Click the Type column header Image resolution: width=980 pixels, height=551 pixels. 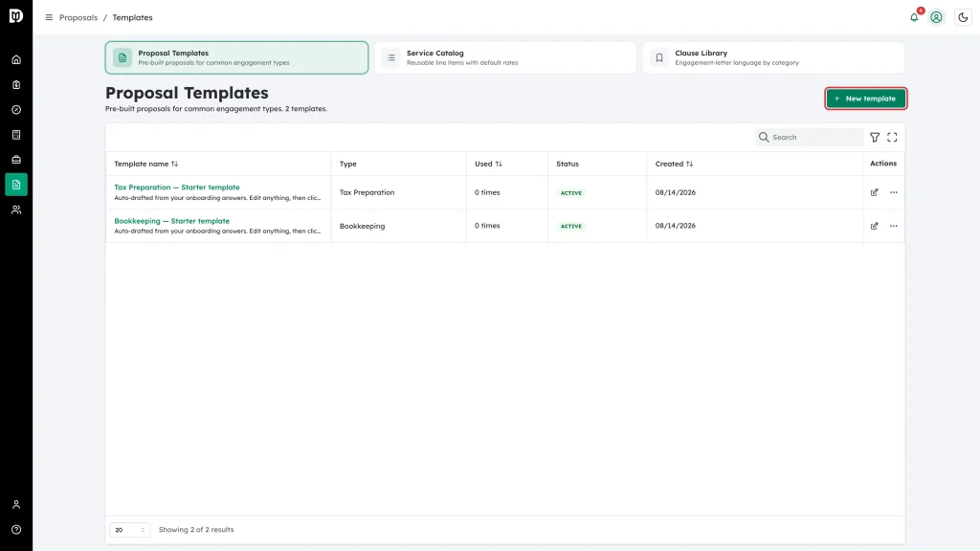(348, 165)
